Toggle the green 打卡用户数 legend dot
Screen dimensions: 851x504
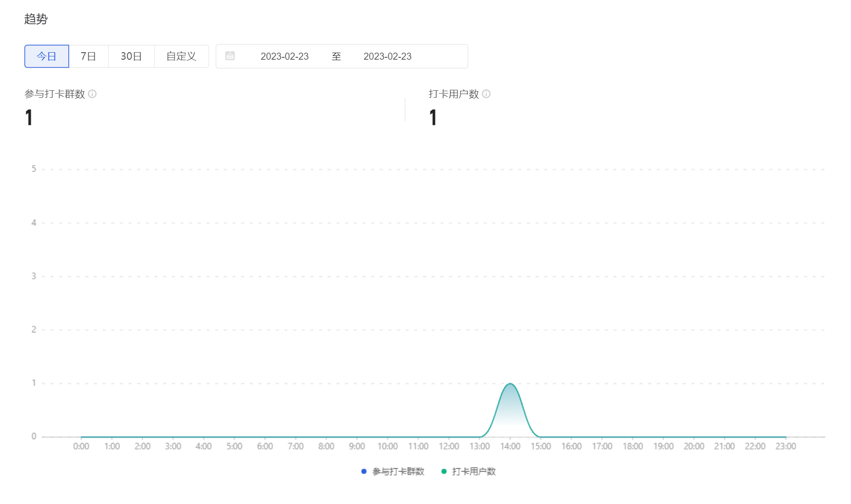[444, 472]
